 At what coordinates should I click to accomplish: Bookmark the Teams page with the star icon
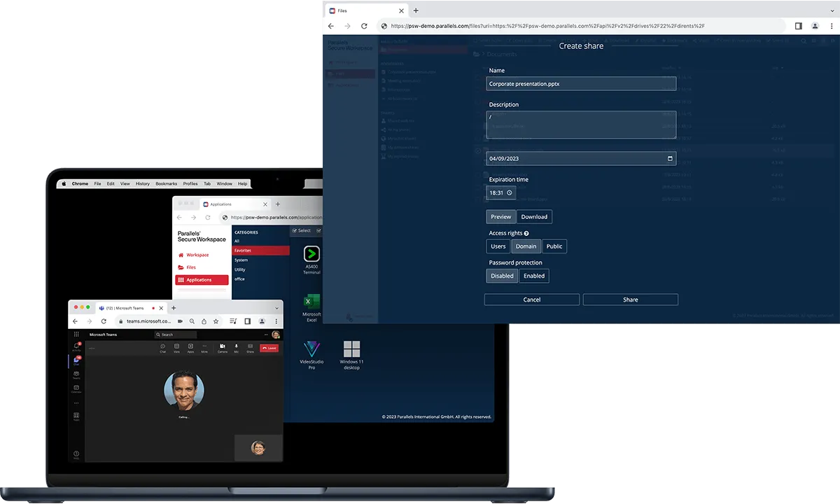(216, 321)
